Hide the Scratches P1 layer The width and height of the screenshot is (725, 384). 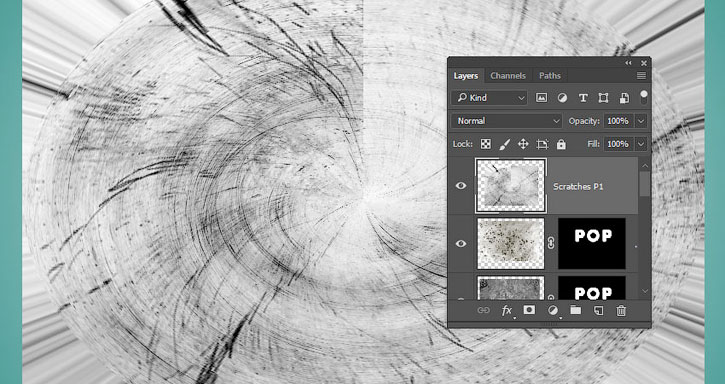coord(461,186)
